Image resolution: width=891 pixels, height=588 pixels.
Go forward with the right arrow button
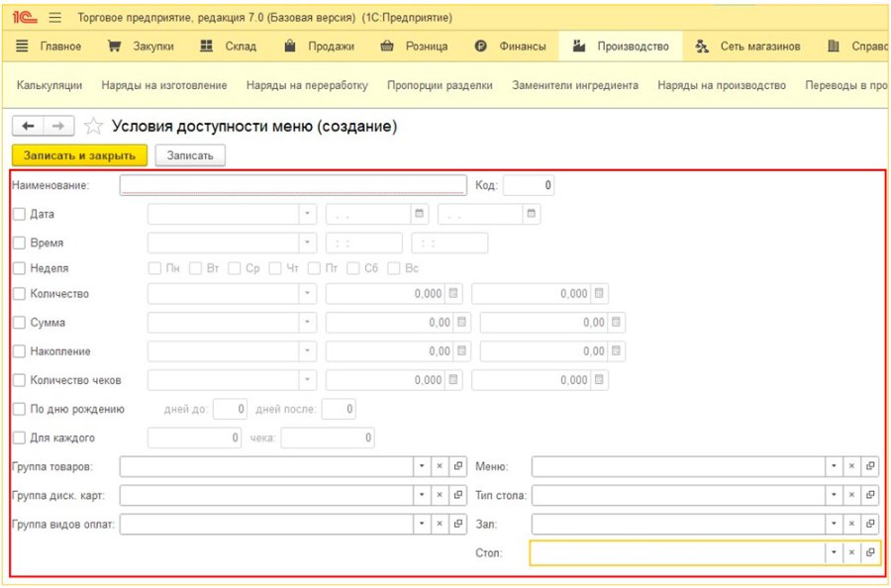58,126
